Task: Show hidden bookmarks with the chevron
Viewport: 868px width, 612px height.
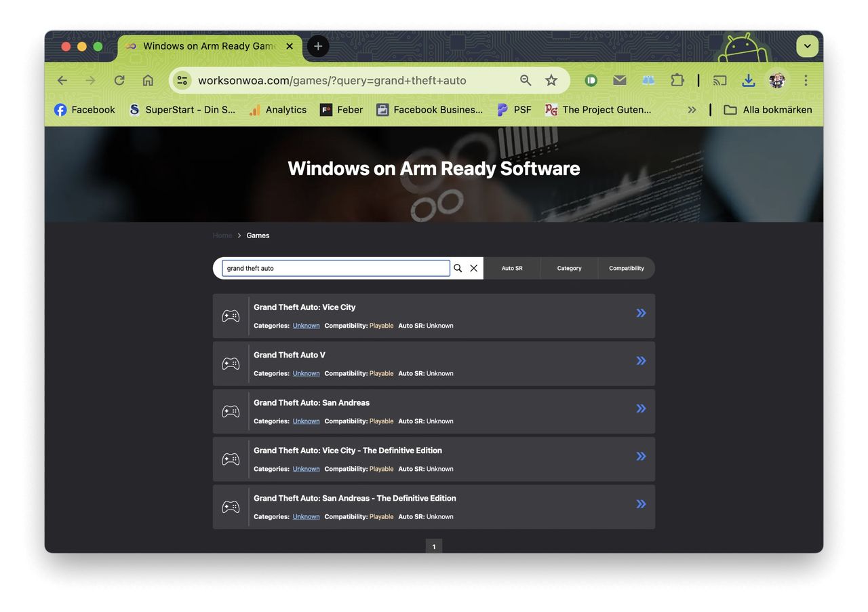Action: click(692, 110)
